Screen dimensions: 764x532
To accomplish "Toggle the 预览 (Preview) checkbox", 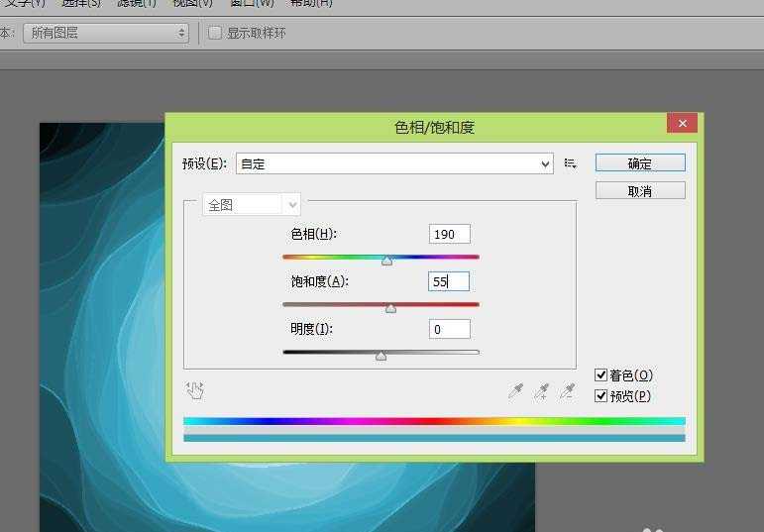I will tap(601, 396).
